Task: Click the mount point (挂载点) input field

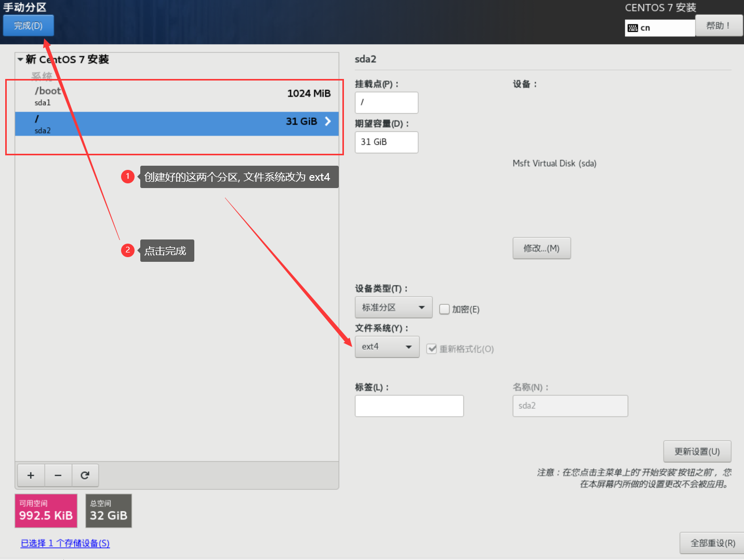Action: click(x=387, y=102)
